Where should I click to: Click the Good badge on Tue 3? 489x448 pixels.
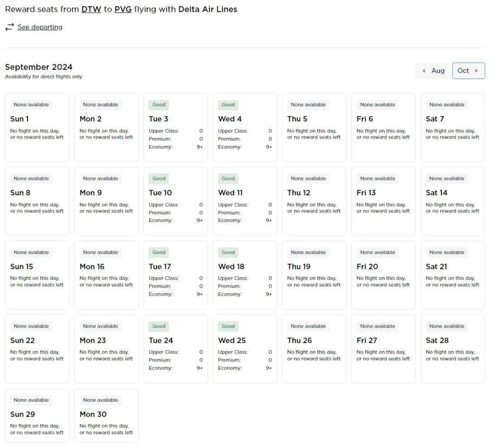pos(159,105)
